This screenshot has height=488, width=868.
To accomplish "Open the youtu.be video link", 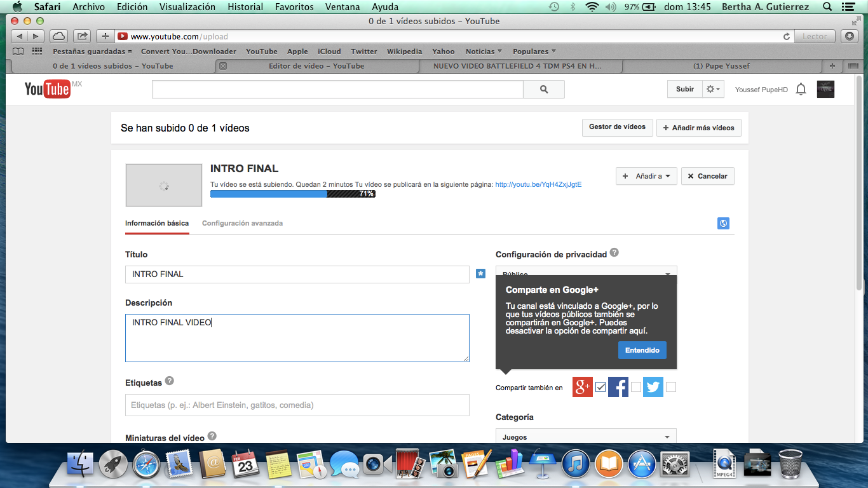I will tap(538, 184).
